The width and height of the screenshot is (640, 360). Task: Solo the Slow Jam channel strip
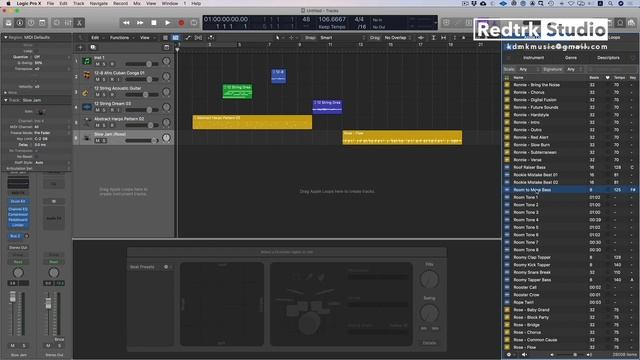coord(24,345)
